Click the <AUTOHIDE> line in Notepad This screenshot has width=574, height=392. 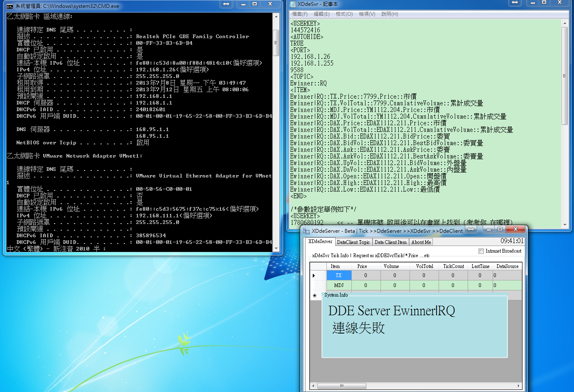tap(307, 37)
